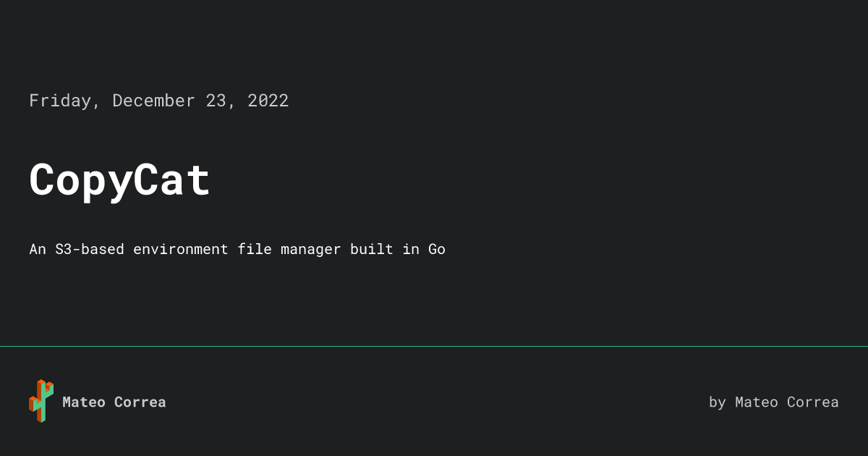The width and height of the screenshot is (868, 456).
Task: Click the word 'Go' ending the description
Action: [436, 249]
